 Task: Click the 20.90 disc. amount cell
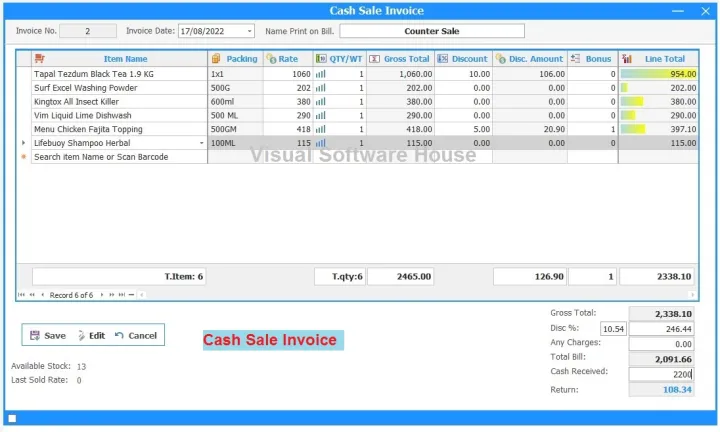530,129
